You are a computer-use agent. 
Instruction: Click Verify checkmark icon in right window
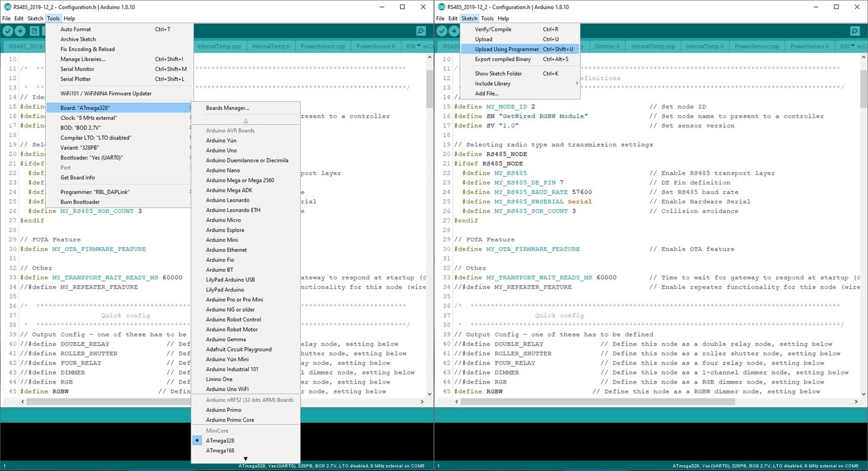tap(442, 31)
